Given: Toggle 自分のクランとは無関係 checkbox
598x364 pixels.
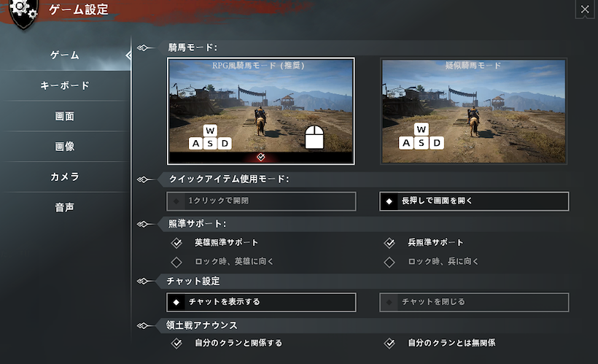Looking at the screenshot, I should point(389,343).
